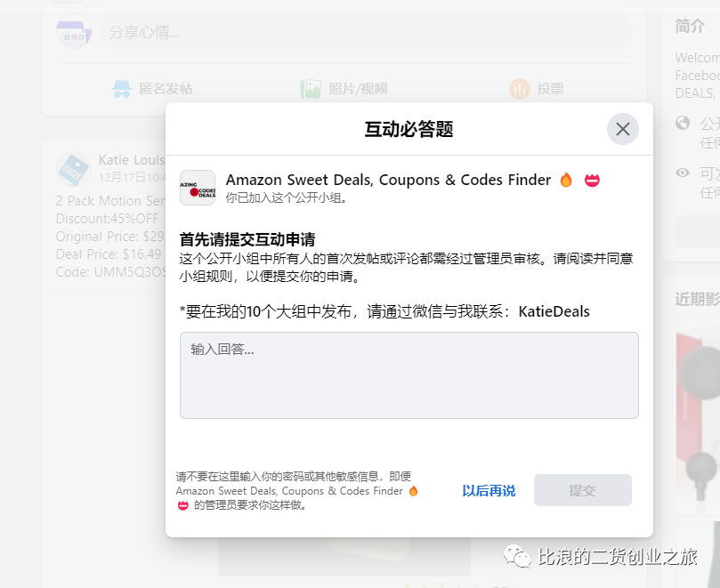Click the 照片/视频 photo video icon

point(311,89)
